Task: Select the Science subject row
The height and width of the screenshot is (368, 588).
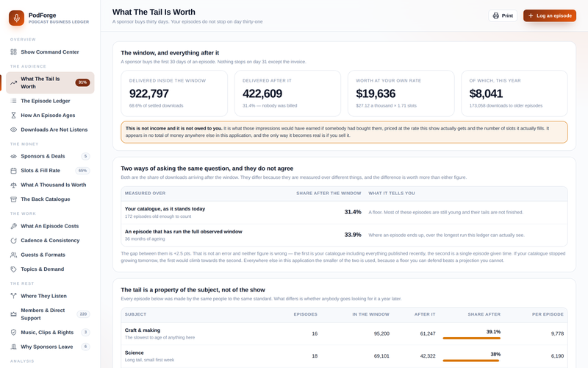Action: pos(344,356)
